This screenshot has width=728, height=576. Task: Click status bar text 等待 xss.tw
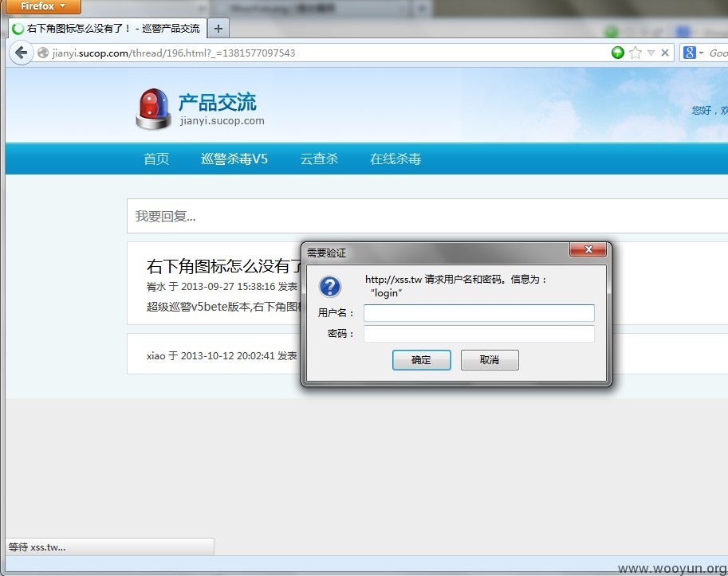coord(37,547)
